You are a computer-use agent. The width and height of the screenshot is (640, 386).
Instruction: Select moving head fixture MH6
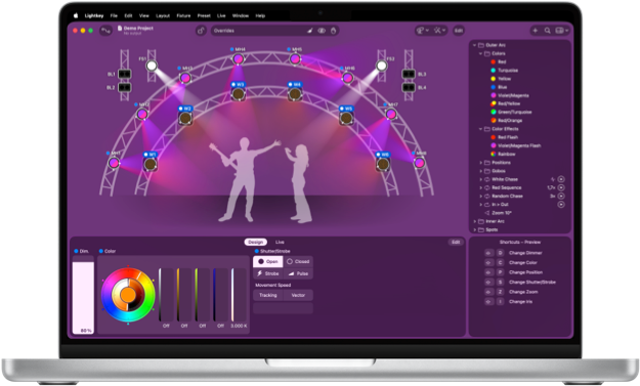pos(347,78)
